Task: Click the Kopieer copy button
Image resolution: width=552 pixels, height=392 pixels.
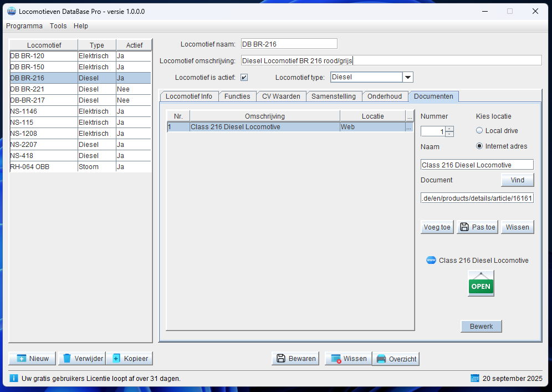Action: click(x=129, y=359)
